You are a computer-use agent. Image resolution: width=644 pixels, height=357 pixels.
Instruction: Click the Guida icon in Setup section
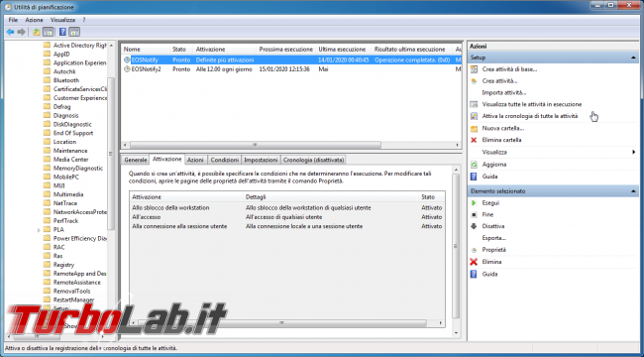pyautogui.click(x=474, y=177)
